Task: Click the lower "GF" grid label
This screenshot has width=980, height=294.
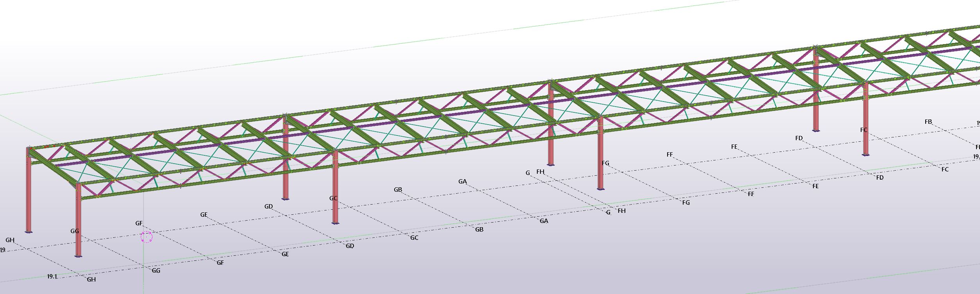Action: click(x=220, y=263)
